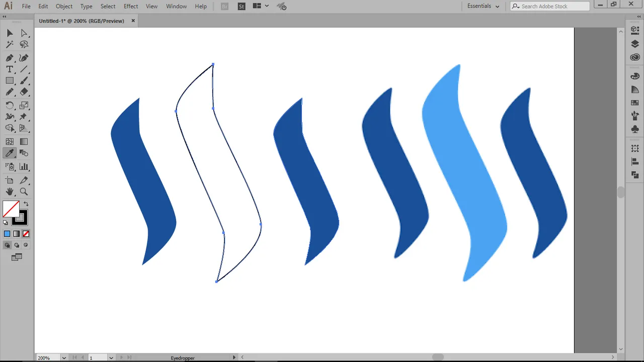Click the Search Adobe Stock field
The height and width of the screenshot is (362, 644).
[x=550, y=6]
